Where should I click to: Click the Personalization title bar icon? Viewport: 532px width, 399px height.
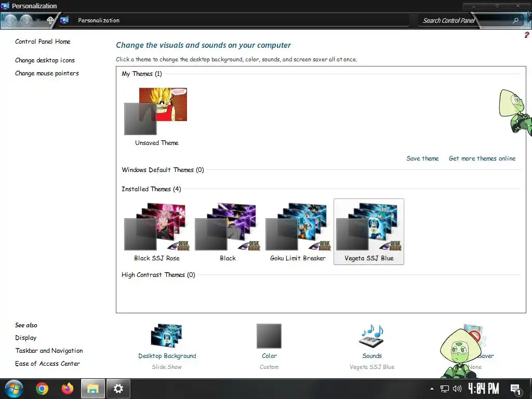point(5,6)
